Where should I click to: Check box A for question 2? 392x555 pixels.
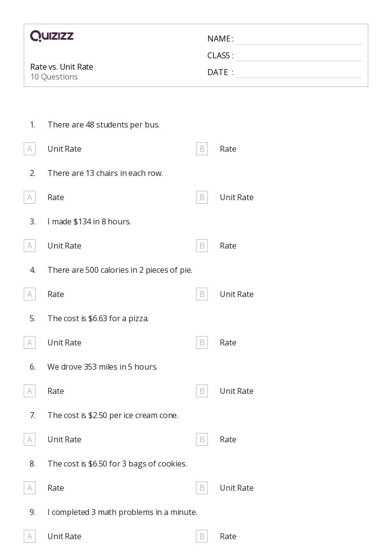[x=30, y=197]
